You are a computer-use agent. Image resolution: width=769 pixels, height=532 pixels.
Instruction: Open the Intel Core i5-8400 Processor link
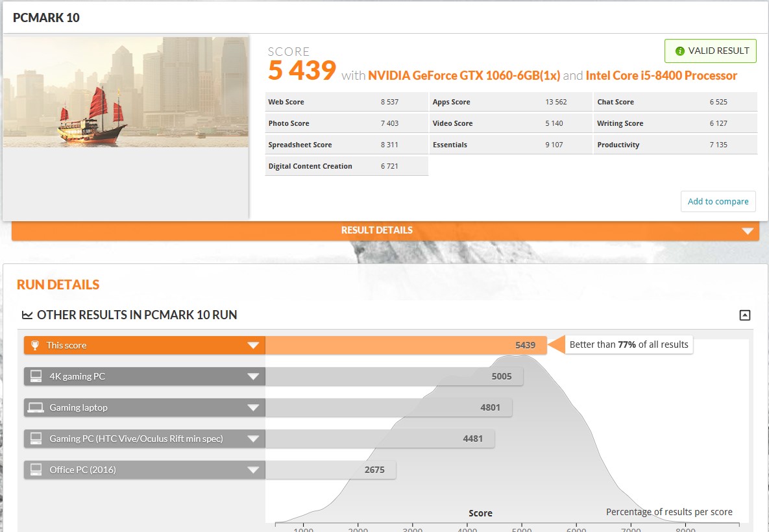coord(661,75)
